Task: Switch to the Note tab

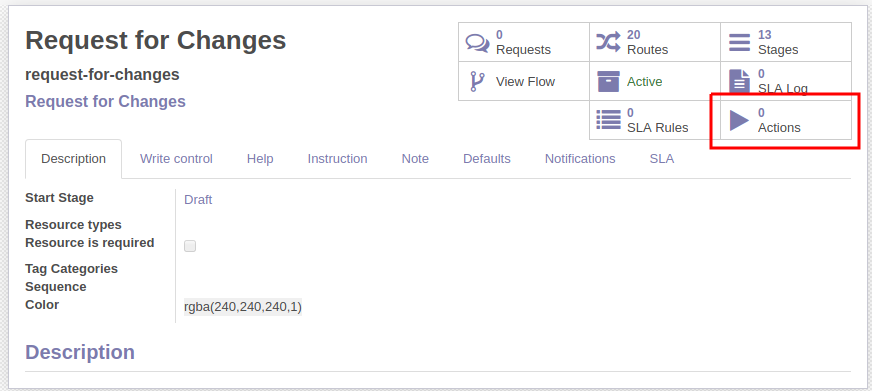Action: click(415, 159)
